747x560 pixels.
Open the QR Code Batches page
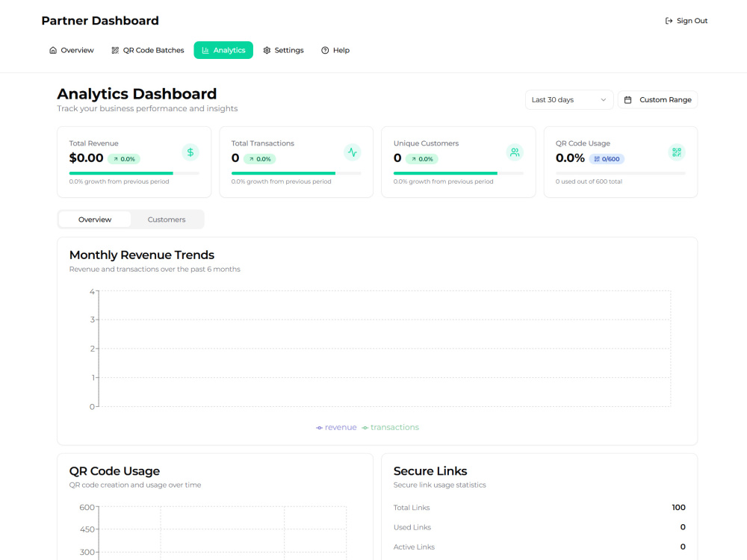(x=148, y=51)
